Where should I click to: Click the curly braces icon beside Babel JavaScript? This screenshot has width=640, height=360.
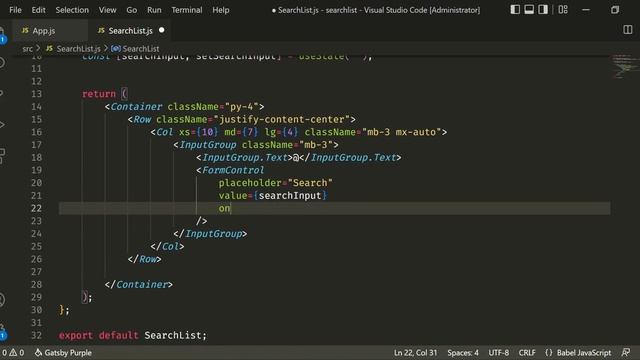[x=549, y=353]
